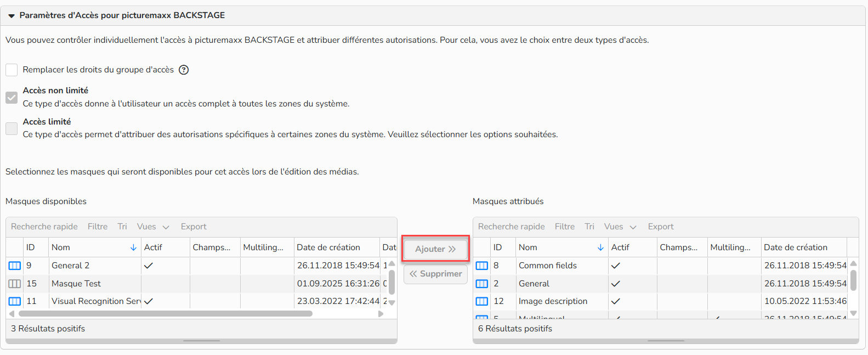This screenshot has width=868, height=355.
Task: Open Tri in Masques attribués toolbar
Action: coord(589,227)
